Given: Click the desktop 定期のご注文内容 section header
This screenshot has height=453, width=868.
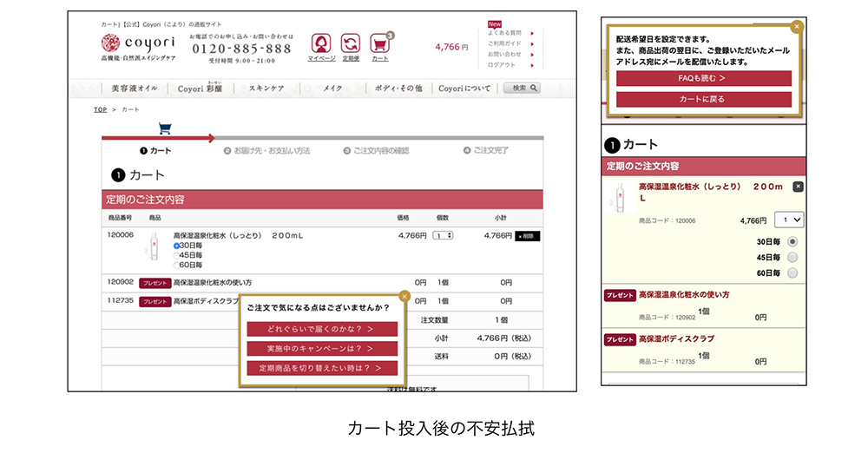Looking at the screenshot, I should click(322, 200).
